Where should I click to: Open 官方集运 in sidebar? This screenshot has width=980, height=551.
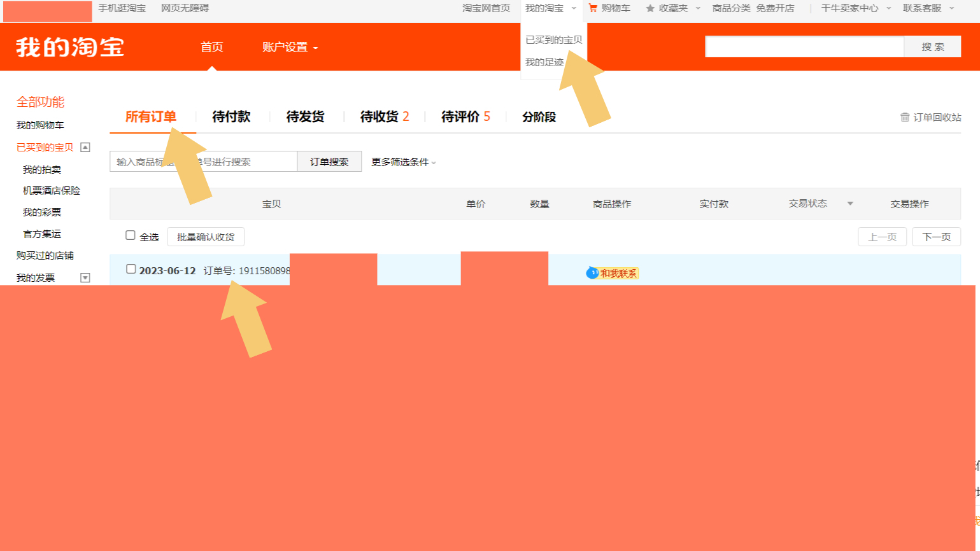(x=42, y=234)
